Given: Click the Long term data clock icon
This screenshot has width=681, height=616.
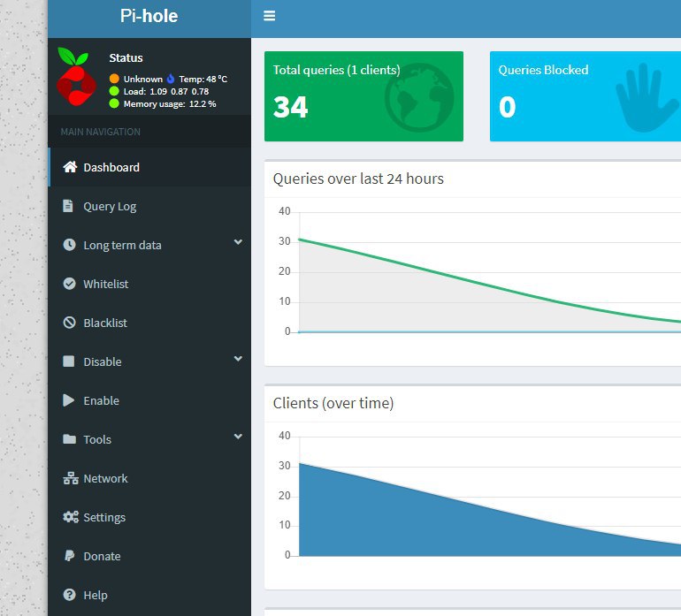Looking at the screenshot, I should tap(69, 245).
